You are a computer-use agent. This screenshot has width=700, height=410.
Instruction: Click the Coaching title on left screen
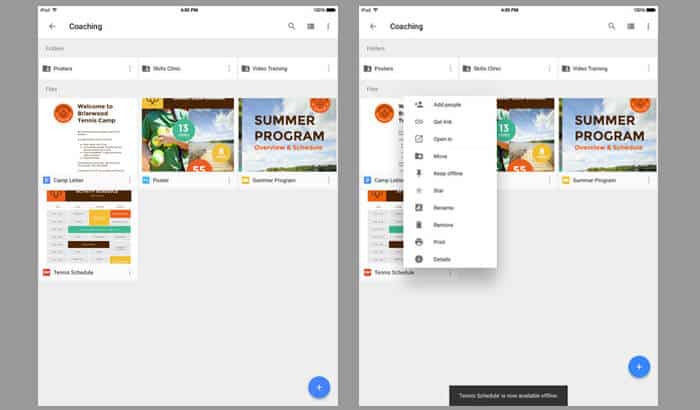[x=85, y=26]
